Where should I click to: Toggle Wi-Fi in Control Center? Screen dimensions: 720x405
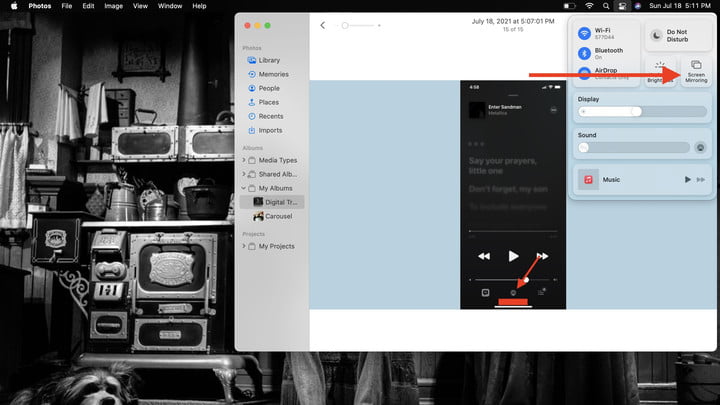(x=586, y=34)
